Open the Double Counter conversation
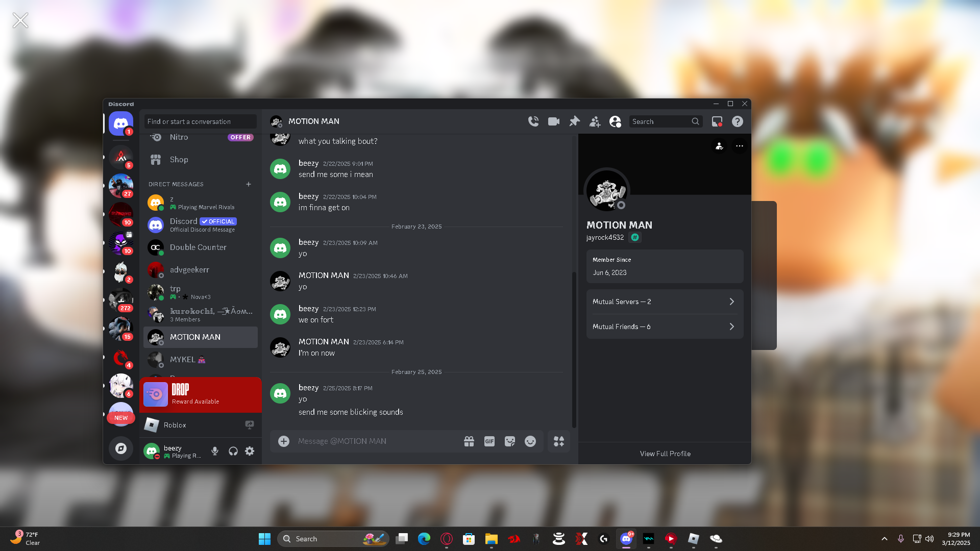The image size is (980, 551). click(201, 247)
